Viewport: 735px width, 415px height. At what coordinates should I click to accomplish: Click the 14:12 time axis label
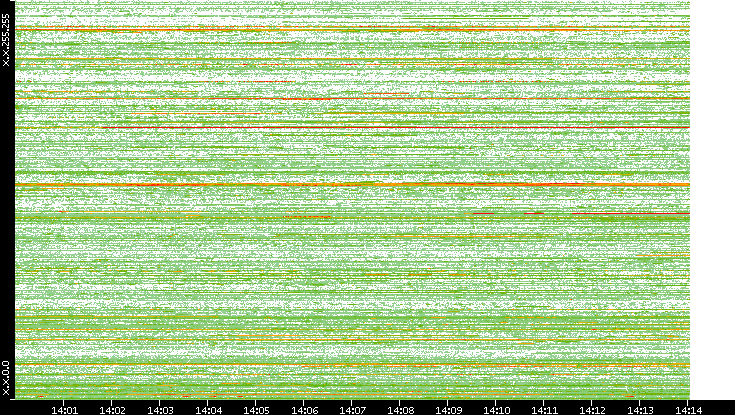coord(592,410)
